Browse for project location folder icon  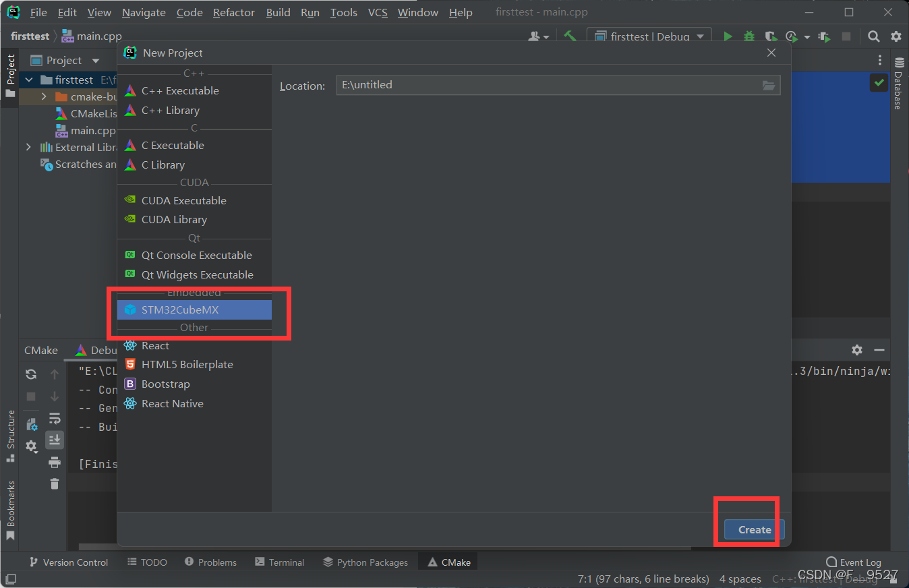tap(768, 85)
